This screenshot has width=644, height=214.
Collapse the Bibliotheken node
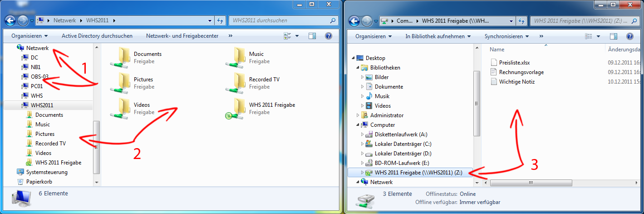(358, 68)
